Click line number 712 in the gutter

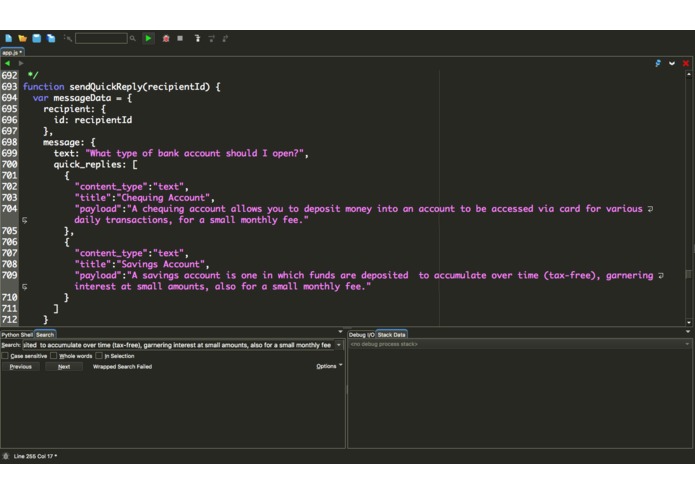(9, 319)
